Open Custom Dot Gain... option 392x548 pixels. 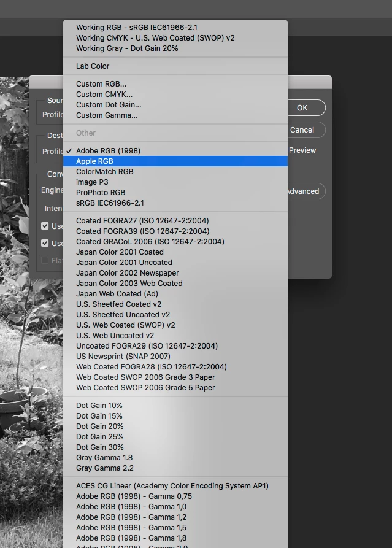175,105
